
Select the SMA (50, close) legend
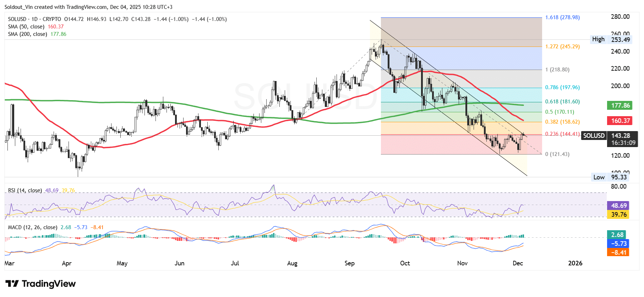[26, 27]
